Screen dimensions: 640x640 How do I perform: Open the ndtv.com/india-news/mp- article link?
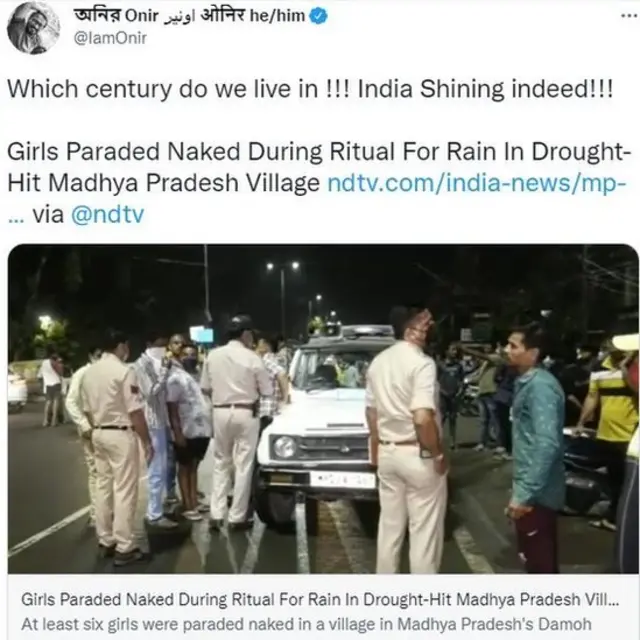click(x=477, y=183)
